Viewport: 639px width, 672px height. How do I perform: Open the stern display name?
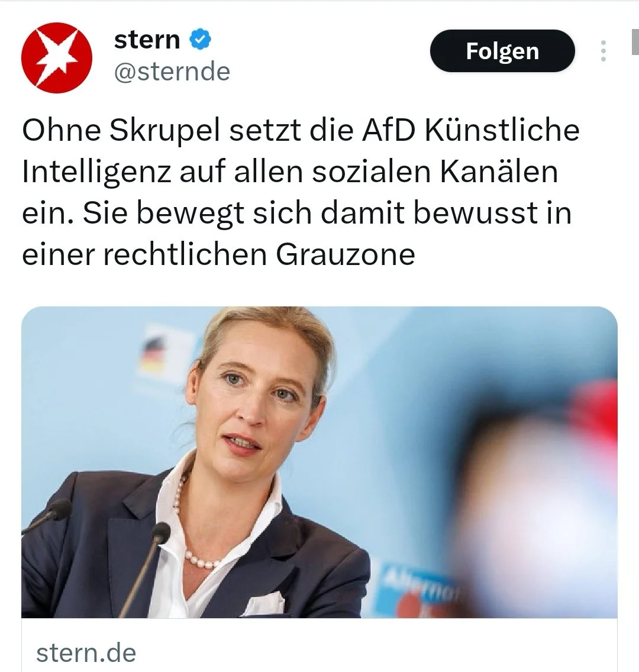(147, 40)
